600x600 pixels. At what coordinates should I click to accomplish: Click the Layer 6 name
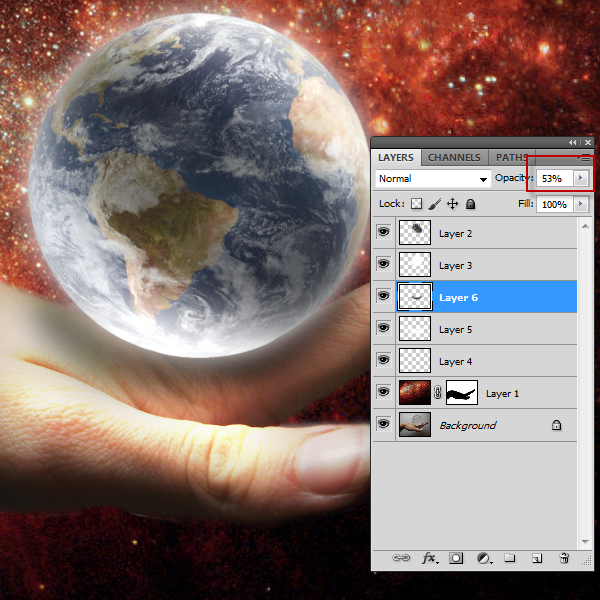click(458, 297)
